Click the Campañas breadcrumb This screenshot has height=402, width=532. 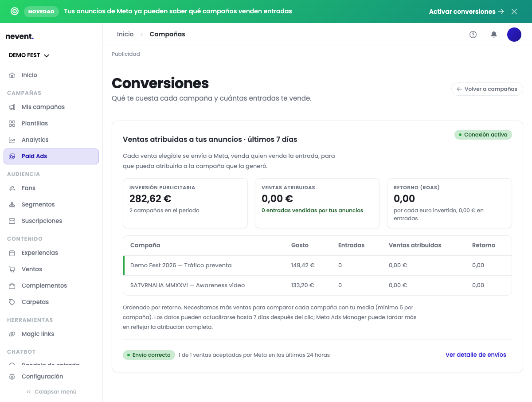click(167, 34)
